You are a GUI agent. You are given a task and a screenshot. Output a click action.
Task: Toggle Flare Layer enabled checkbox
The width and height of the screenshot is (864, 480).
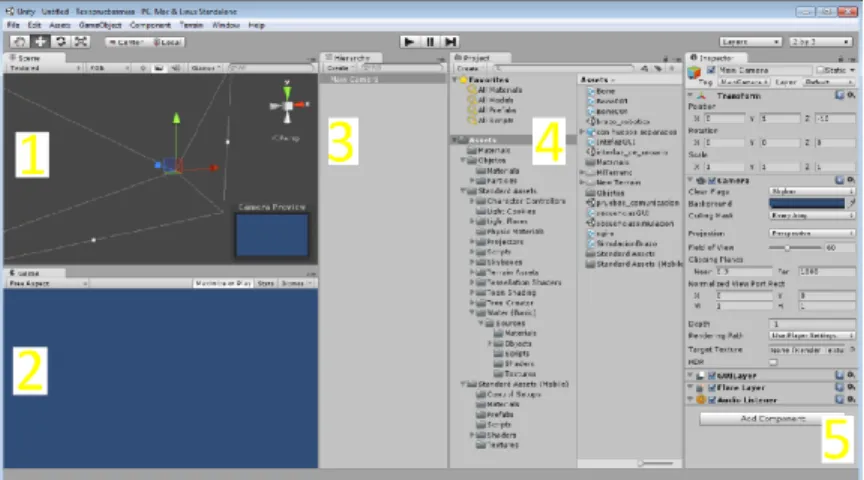[x=712, y=387]
